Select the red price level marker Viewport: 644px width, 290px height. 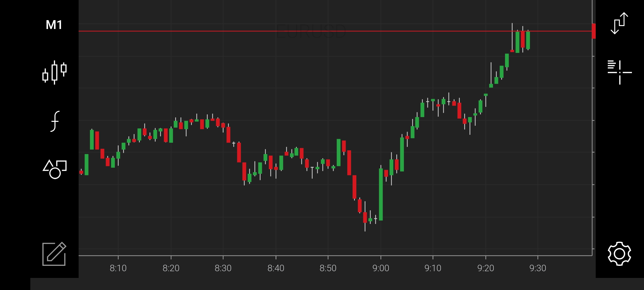(594, 31)
